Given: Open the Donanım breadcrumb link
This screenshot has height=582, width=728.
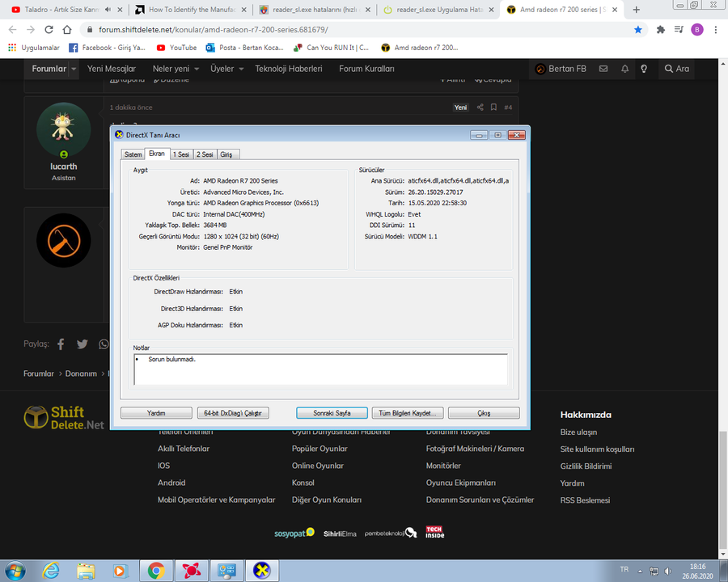Looking at the screenshot, I should coord(81,373).
